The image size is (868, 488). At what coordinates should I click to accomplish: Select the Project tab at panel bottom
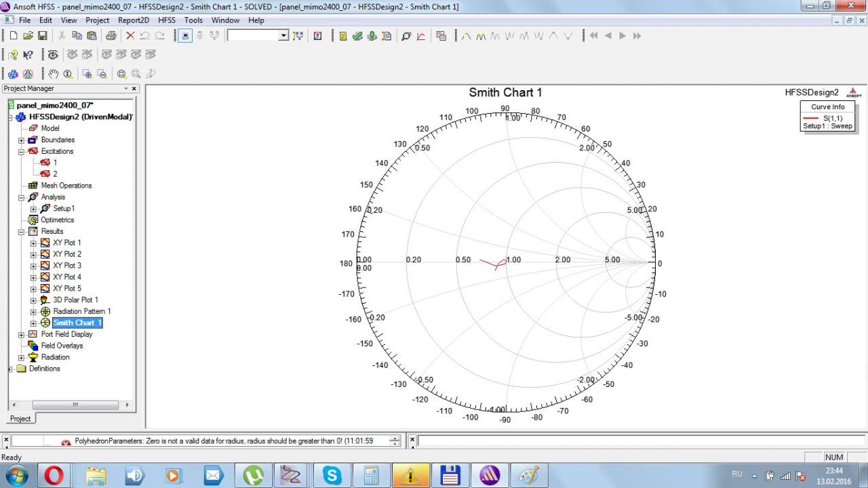[20, 418]
